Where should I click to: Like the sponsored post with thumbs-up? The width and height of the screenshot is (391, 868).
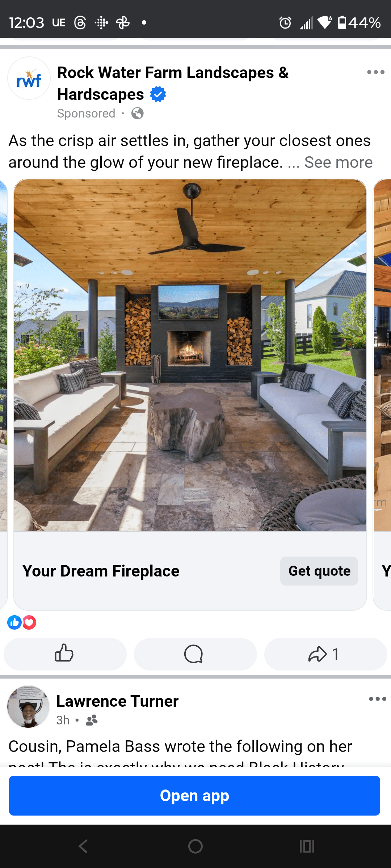click(x=65, y=654)
